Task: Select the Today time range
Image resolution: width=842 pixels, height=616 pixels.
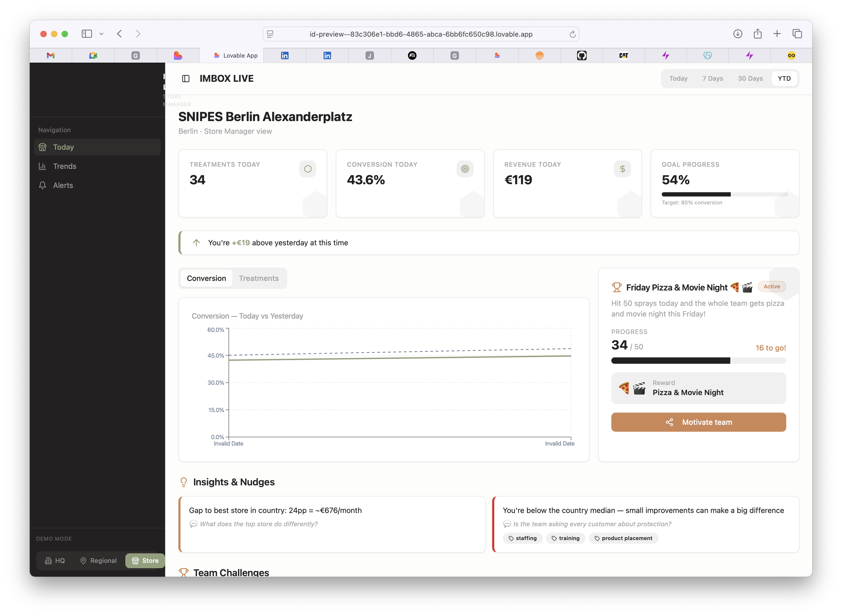Action: coord(678,79)
